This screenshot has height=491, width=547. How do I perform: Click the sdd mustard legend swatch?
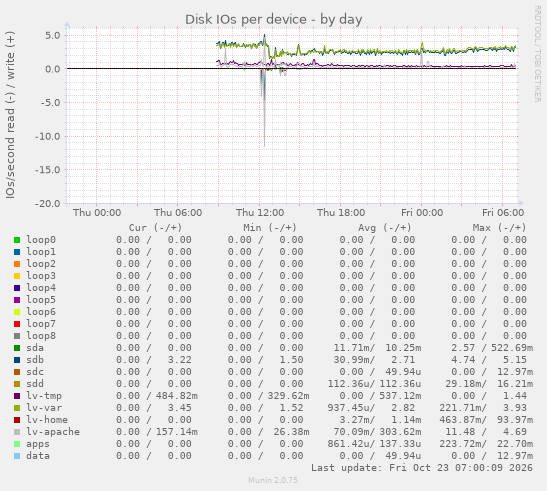tap(17, 384)
